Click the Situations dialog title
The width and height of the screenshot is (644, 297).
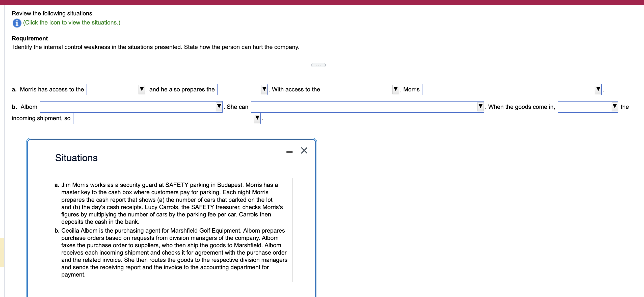[76, 158]
